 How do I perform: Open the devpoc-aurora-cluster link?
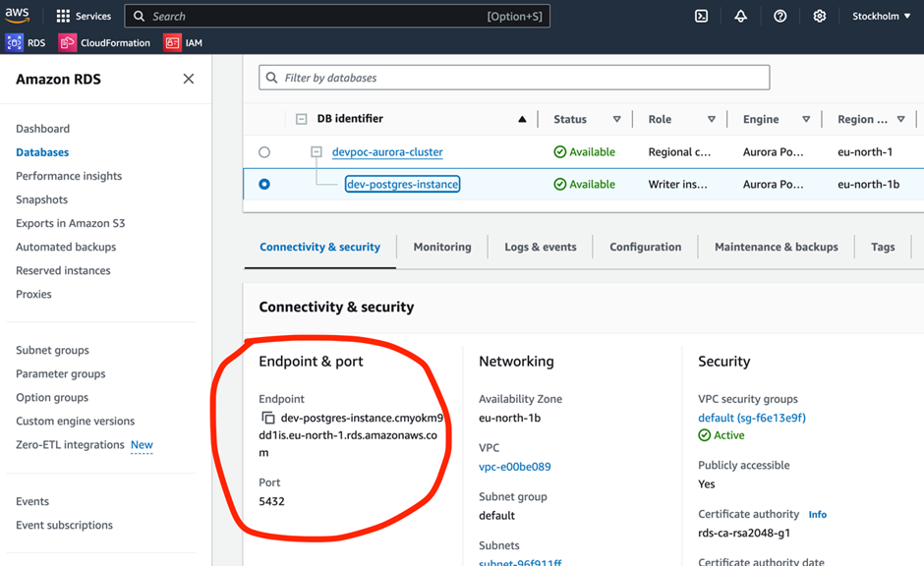(387, 152)
